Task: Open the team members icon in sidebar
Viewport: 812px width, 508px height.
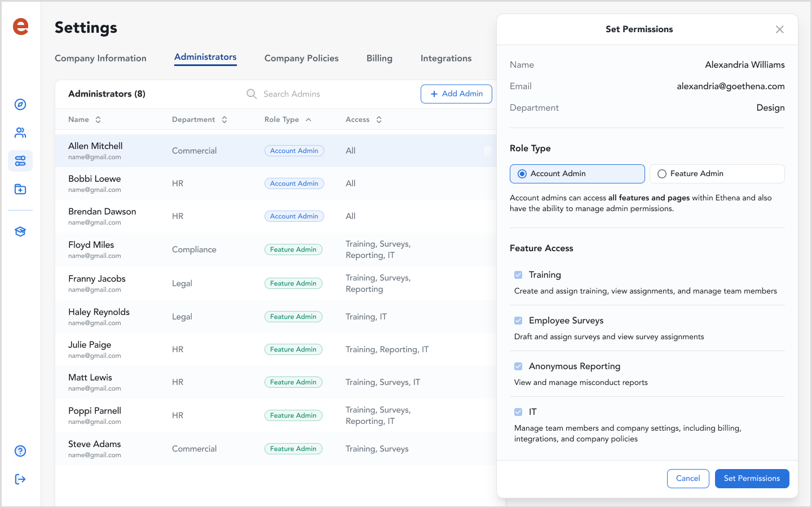Action: 20,133
